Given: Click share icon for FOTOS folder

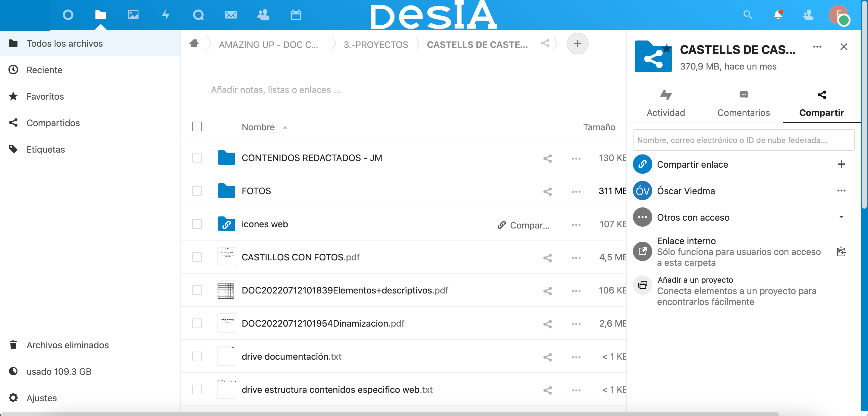Looking at the screenshot, I should pos(548,191).
